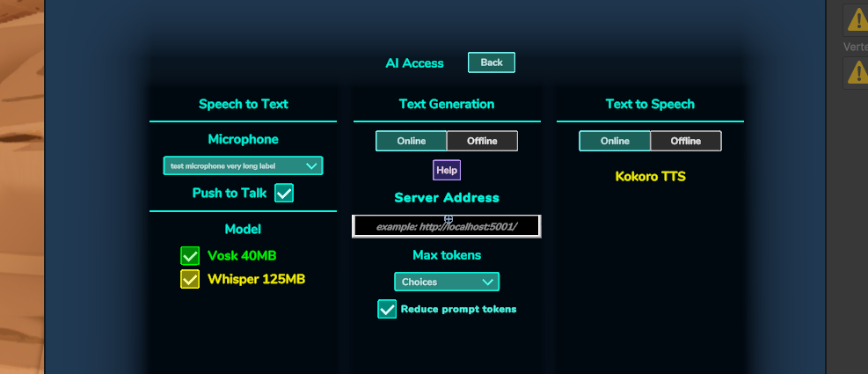Click the lower warning triangle icon
The width and height of the screenshot is (868, 374).
click(858, 72)
